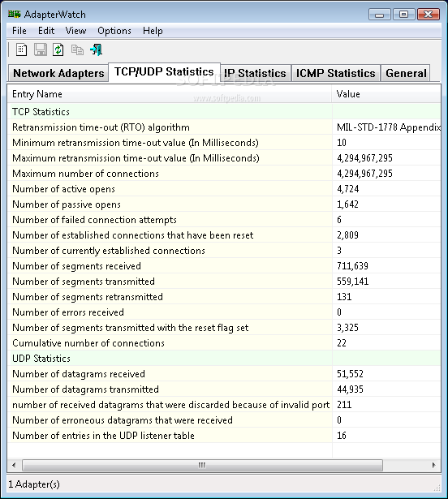Image resolution: width=448 pixels, height=499 pixels.
Task: Select datagrams discarded because of invalid port row
Action: (x=224, y=405)
